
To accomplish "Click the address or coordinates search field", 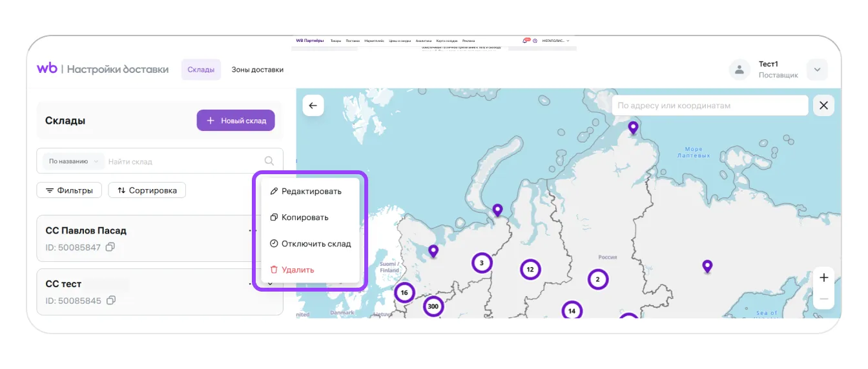I will click(x=709, y=106).
